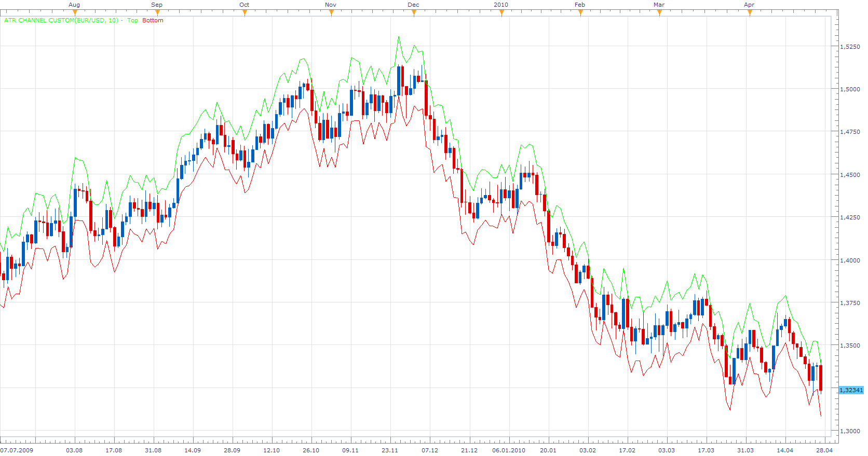Click the 1,3750 price axis label
This screenshot has height=456, width=868.
coord(850,303)
